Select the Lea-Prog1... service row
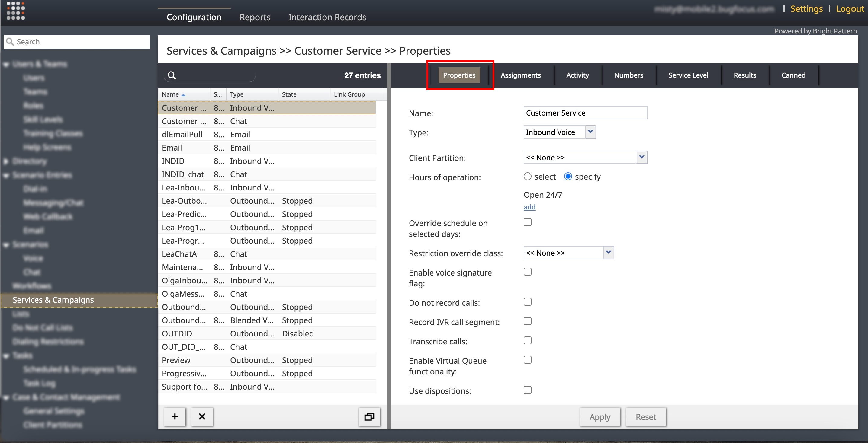The height and width of the screenshot is (443, 868). [x=267, y=227]
